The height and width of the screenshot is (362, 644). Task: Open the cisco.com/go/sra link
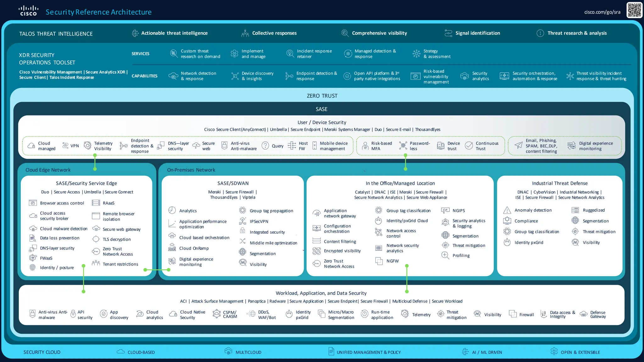[602, 12]
